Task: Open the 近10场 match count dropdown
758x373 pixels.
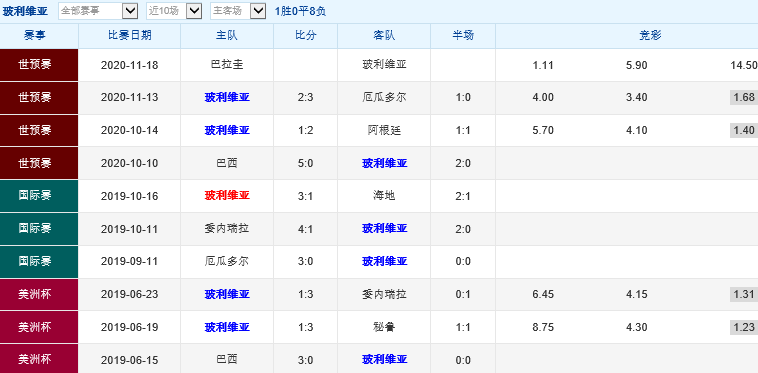Action: [174, 11]
